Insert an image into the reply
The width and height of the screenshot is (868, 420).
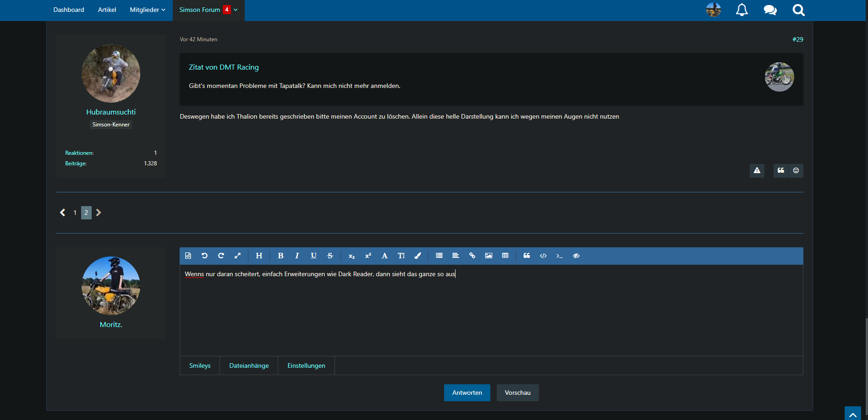[x=489, y=256]
